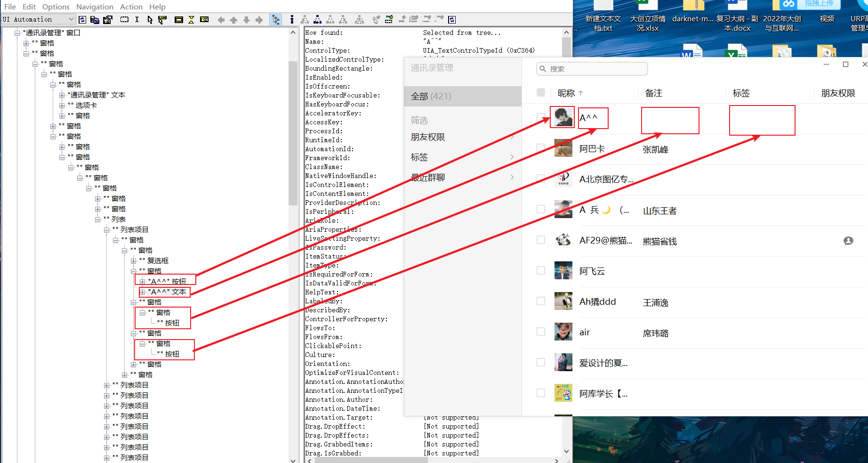Tick the checkbox for contact A 兵
This screenshot has height=463, width=868.
tap(541, 209)
